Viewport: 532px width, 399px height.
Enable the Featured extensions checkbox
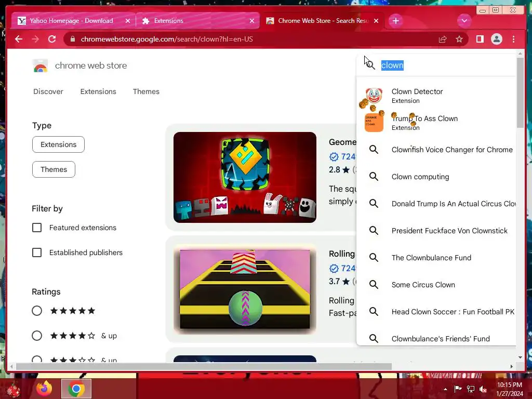tap(37, 228)
